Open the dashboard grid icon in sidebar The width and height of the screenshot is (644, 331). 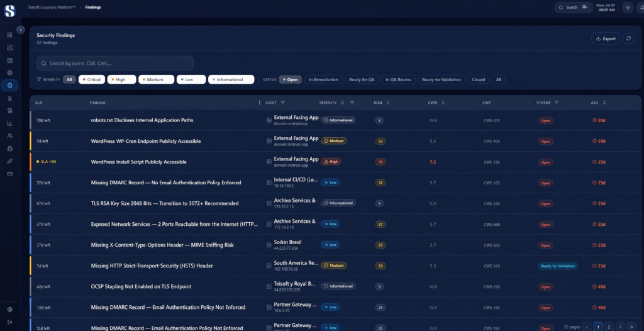(10, 35)
